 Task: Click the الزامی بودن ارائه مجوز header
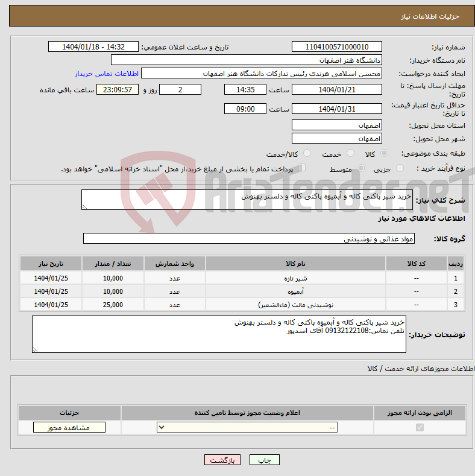point(420,413)
